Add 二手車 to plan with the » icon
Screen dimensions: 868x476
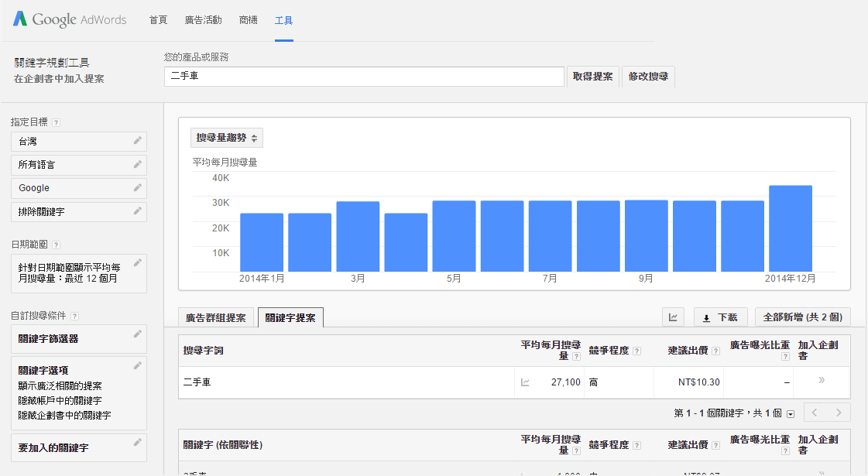tap(822, 380)
